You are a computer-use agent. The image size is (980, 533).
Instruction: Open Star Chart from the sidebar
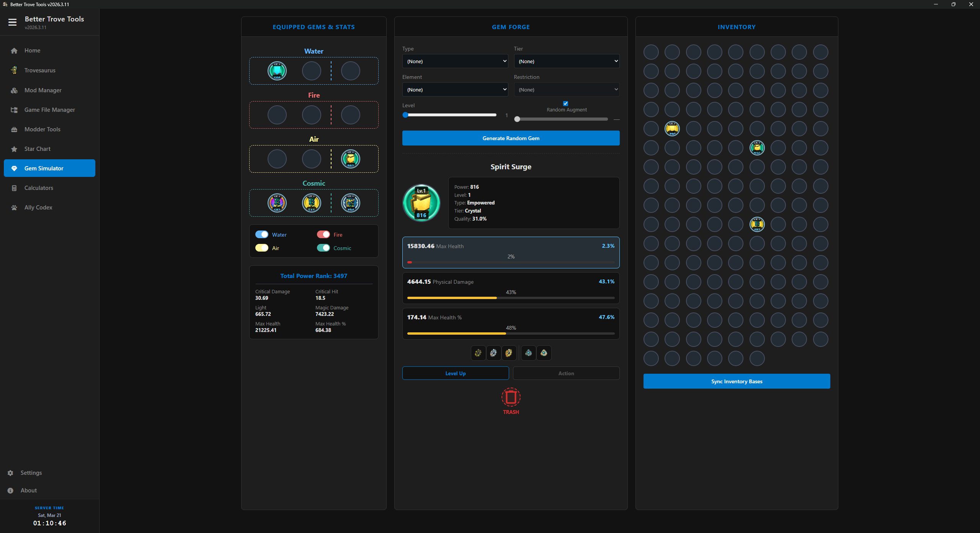[x=37, y=149]
